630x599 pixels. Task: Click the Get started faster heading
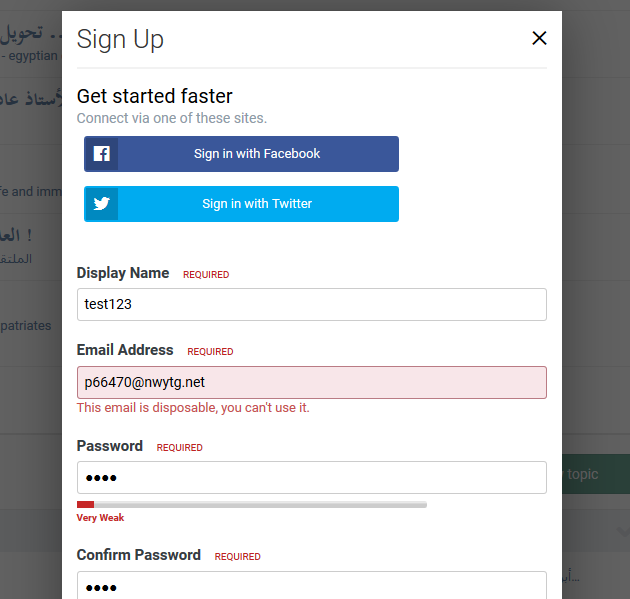click(x=154, y=96)
